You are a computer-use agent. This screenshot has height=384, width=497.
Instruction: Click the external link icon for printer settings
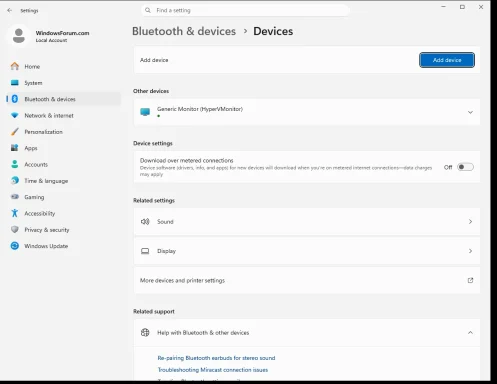pos(470,280)
